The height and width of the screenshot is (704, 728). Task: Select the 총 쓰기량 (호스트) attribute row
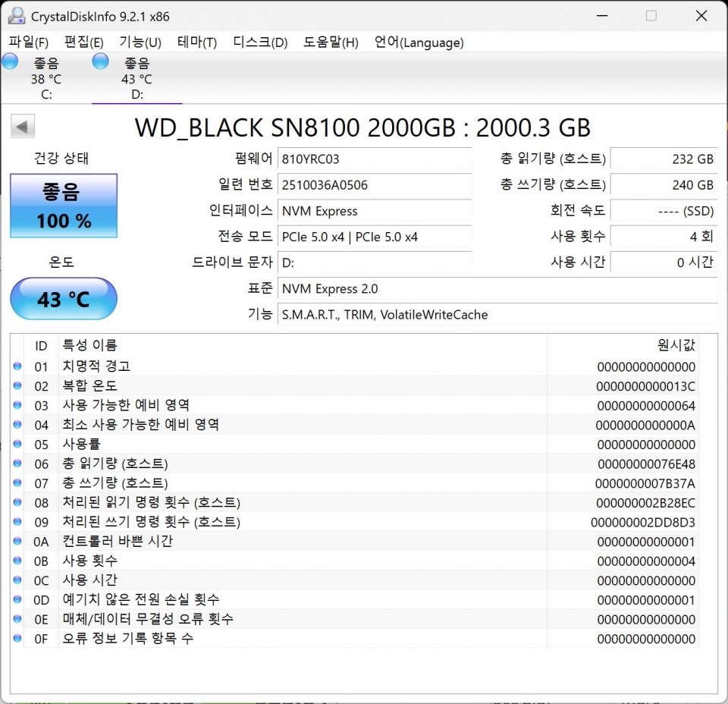coord(355,483)
